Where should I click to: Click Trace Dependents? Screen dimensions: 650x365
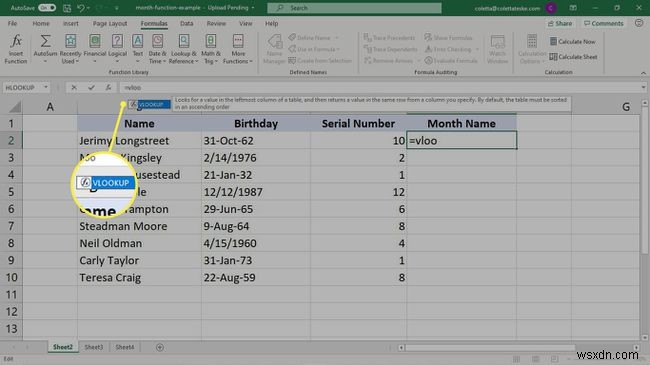pos(390,49)
